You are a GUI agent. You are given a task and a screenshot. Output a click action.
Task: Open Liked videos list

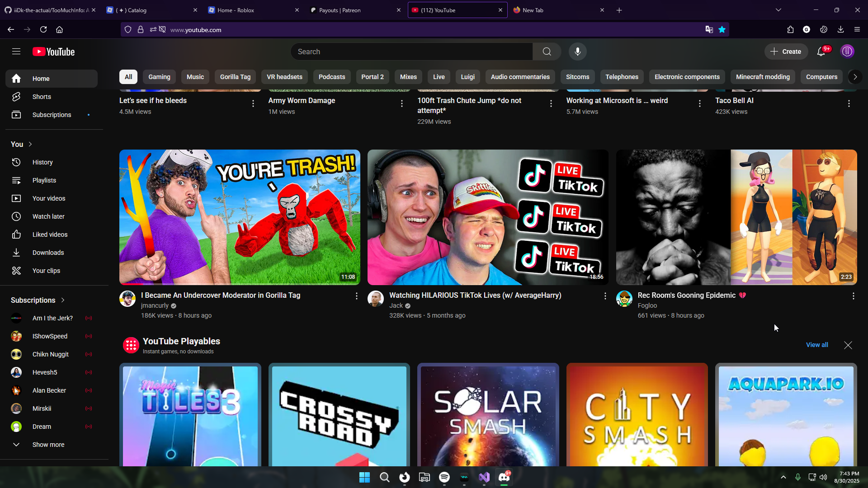[x=52, y=235]
